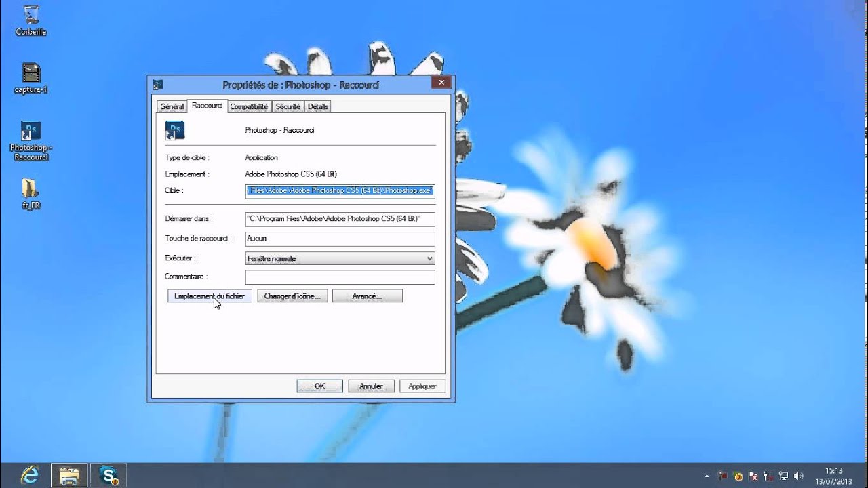Open the Sécurité tab
The width and height of the screenshot is (868, 488).
[x=288, y=106]
